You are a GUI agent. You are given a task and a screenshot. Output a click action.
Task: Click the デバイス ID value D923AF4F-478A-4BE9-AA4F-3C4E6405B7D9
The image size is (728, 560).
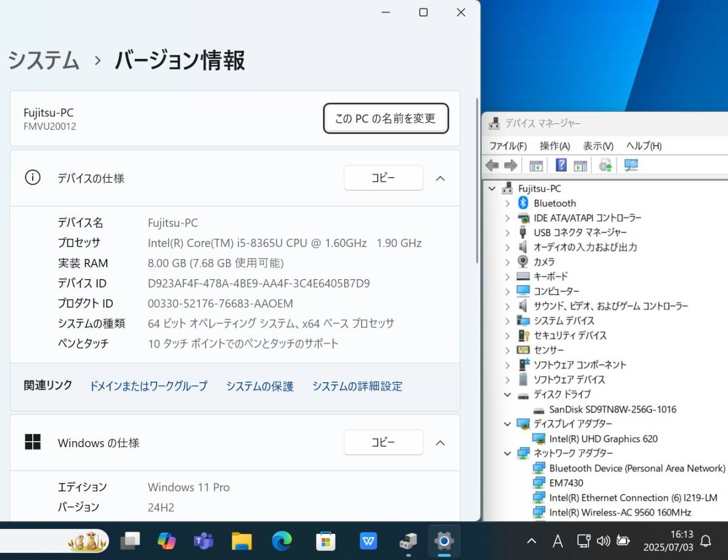click(x=259, y=283)
